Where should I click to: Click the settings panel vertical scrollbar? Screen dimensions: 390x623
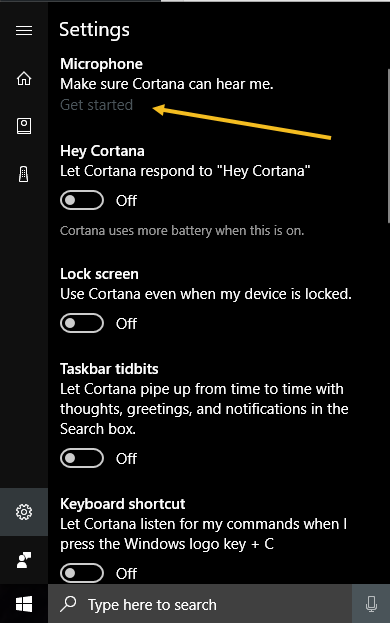pos(388,146)
